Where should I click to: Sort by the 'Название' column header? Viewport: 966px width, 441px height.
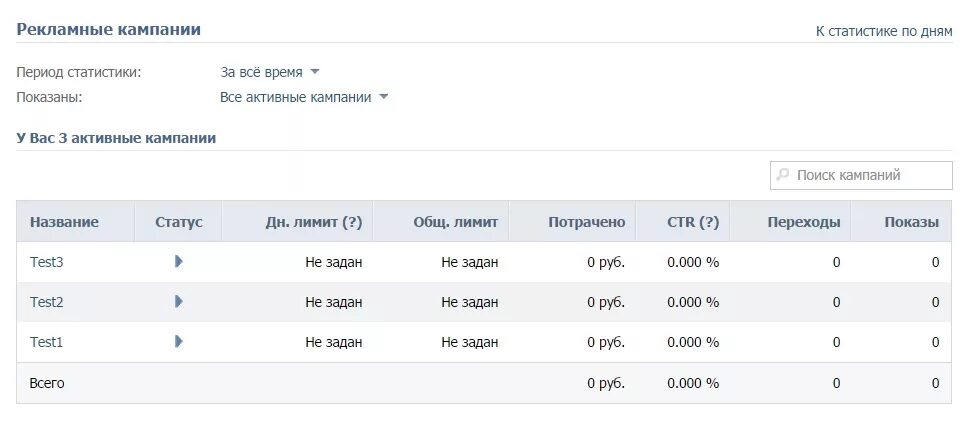coord(64,222)
